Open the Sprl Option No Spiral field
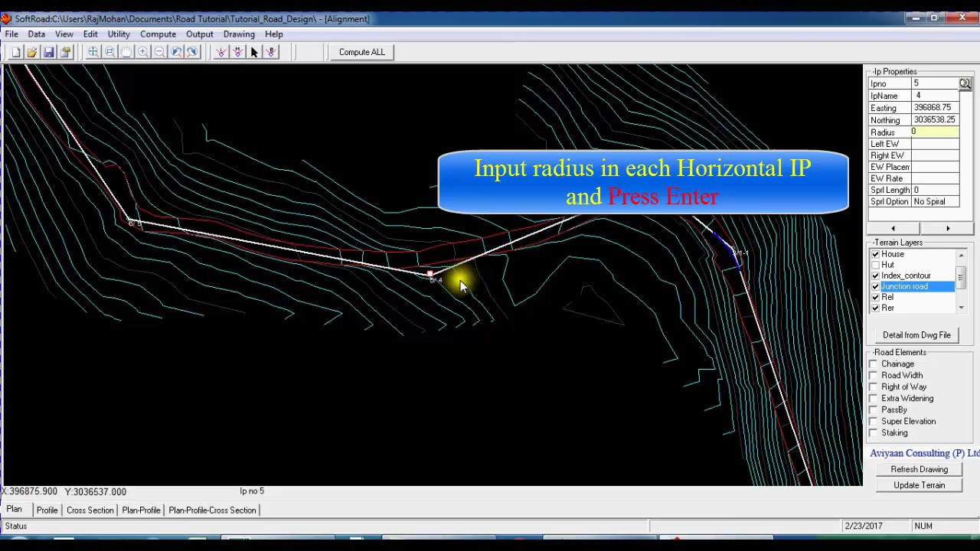This screenshot has width=980, height=551. [935, 202]
